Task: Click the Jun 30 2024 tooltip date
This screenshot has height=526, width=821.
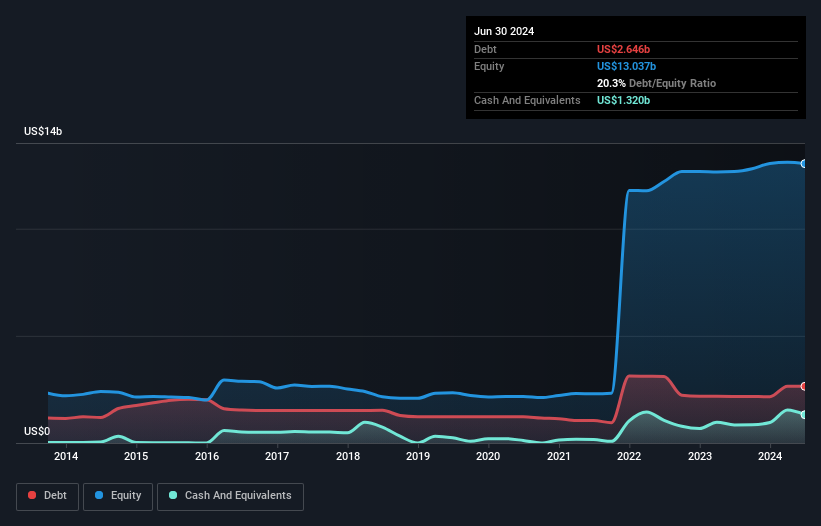Action: (504, 31)
